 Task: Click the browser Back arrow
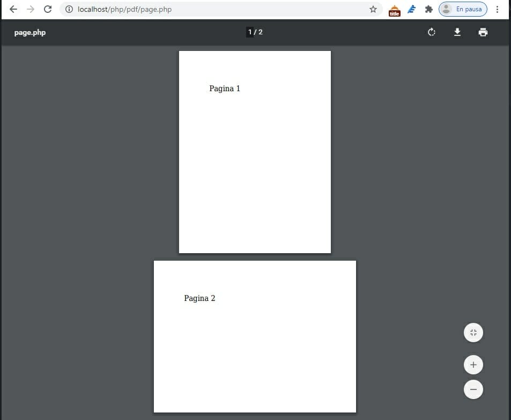point(13,9)
